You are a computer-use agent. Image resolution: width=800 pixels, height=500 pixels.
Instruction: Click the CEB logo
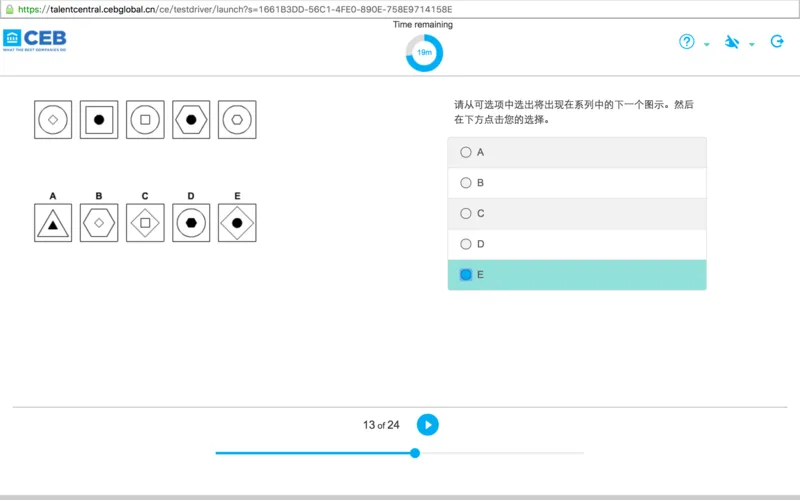pos(35,40)
